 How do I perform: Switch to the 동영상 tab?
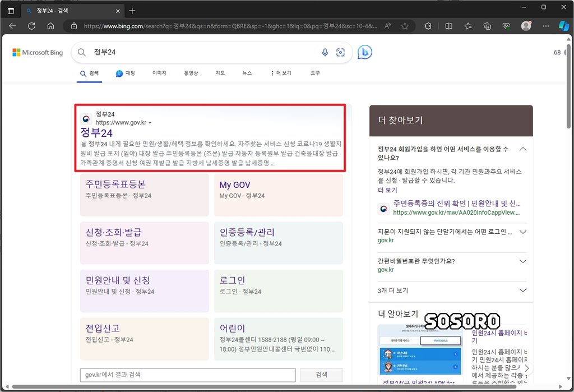coord(191,73)
